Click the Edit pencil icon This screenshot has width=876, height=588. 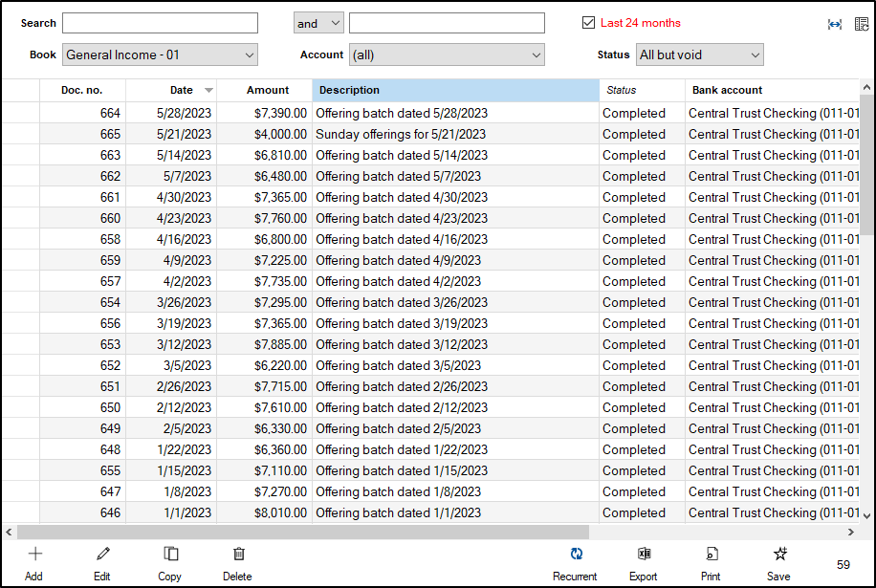[102, 555]
